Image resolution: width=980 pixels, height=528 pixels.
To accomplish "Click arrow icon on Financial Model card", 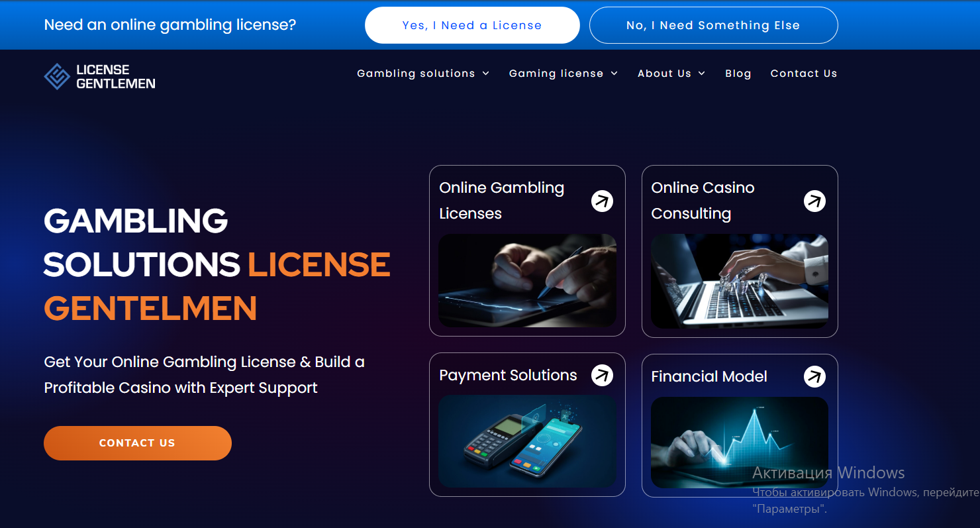I will click(x=814, y=376).
